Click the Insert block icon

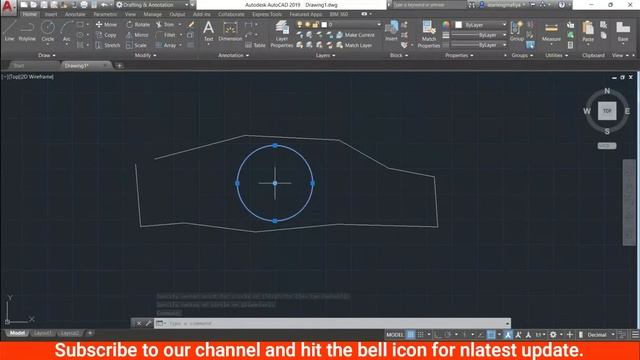pos(391,31)
